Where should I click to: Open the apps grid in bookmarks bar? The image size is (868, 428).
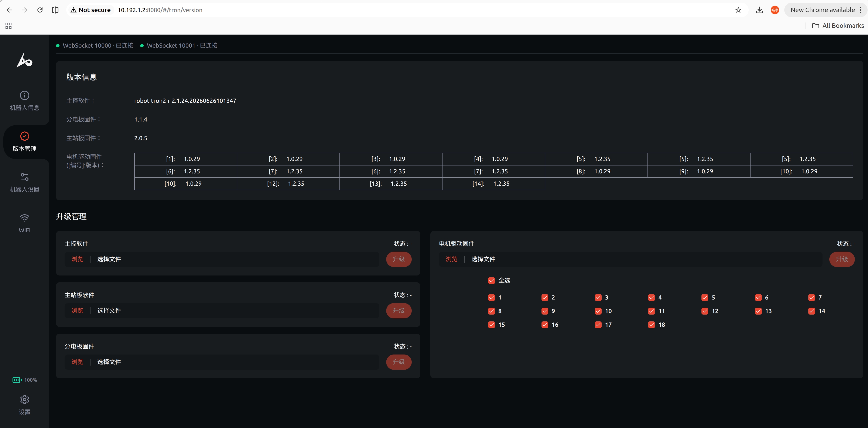tap(8, 26)
